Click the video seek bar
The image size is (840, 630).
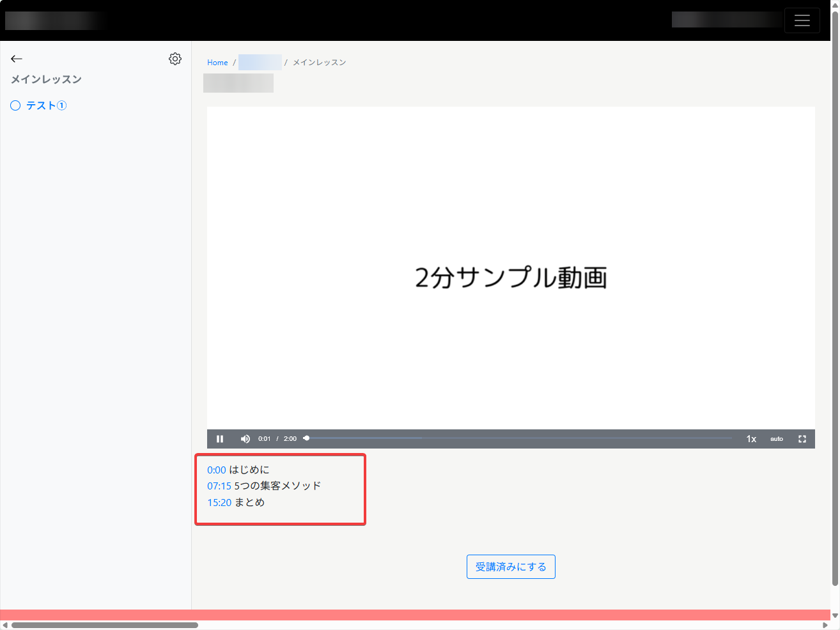tap(518, 438)
